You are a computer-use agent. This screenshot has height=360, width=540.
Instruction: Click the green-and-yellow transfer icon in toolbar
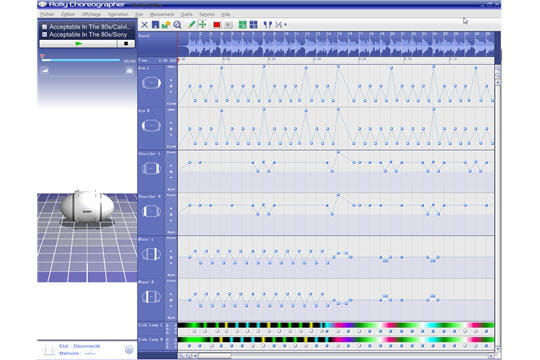[166, 25]
